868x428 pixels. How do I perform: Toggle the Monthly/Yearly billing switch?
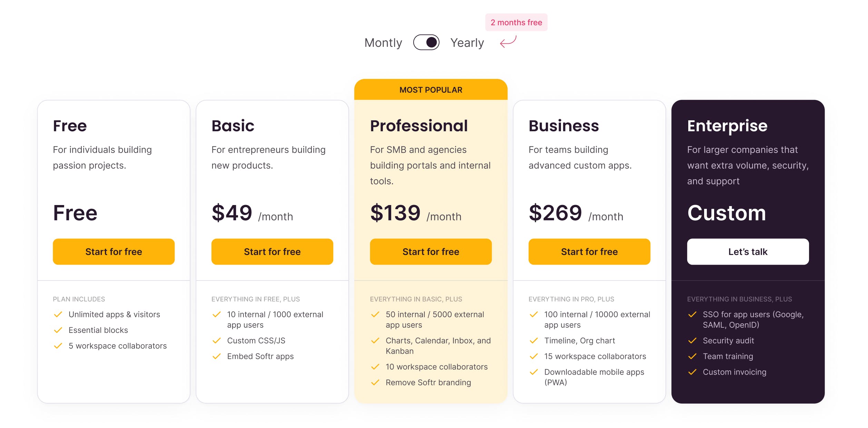click(x=426, y=42)
